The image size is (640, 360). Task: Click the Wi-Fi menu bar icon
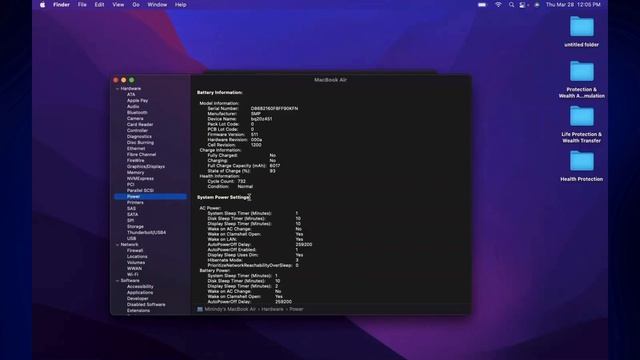[x=498, y=5]
